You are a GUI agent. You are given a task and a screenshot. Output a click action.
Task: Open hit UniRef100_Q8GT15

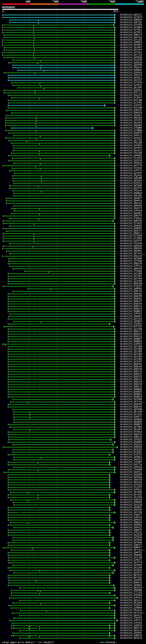tap(131, 628)
